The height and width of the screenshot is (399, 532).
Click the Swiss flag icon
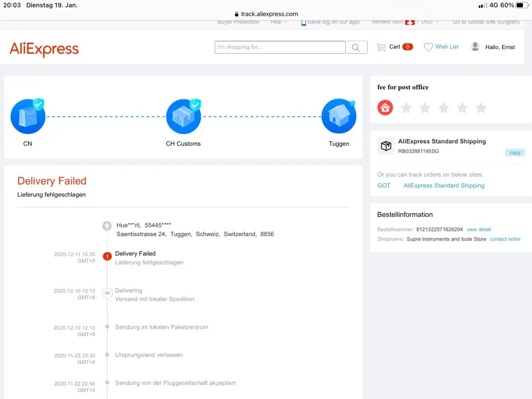coord(410,22)
